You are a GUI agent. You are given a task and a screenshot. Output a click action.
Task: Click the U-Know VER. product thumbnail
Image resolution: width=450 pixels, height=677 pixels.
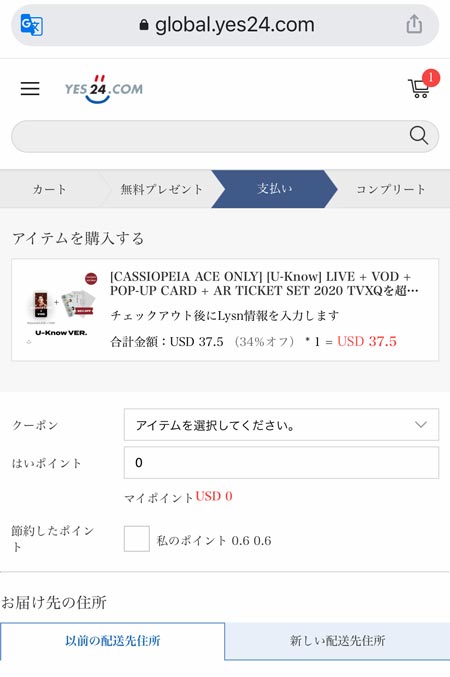pyautogui.click(x=61, y=308)
